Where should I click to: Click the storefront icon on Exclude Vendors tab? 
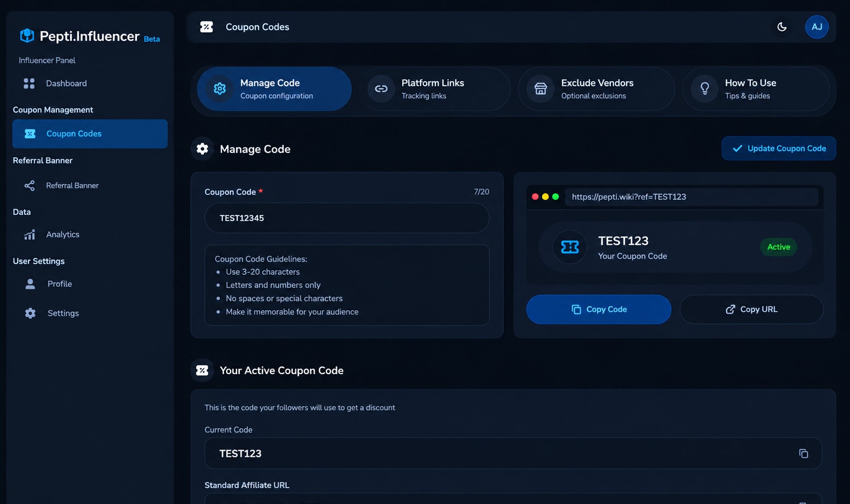[x=540, y=89]
